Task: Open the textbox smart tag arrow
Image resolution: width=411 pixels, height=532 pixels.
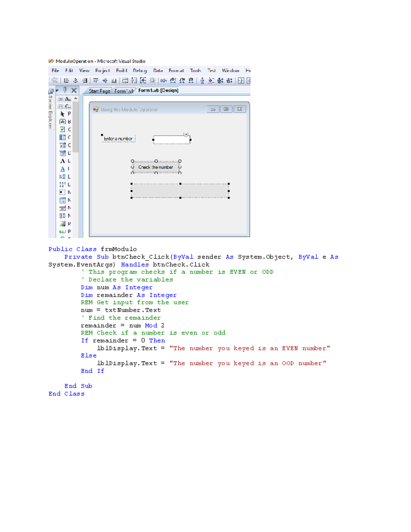Action: pyautogui.click(x=187, y=134)
